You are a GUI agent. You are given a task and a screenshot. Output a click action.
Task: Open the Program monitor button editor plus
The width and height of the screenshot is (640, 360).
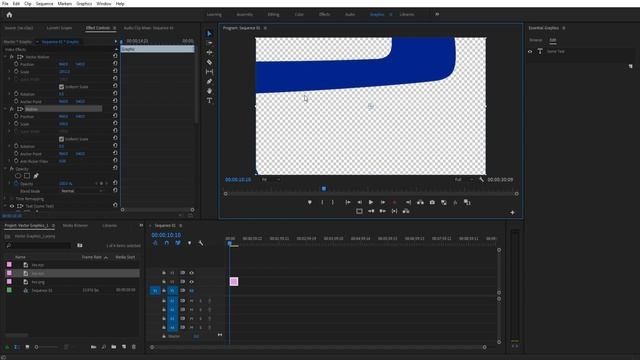click(x=512, y=212)
